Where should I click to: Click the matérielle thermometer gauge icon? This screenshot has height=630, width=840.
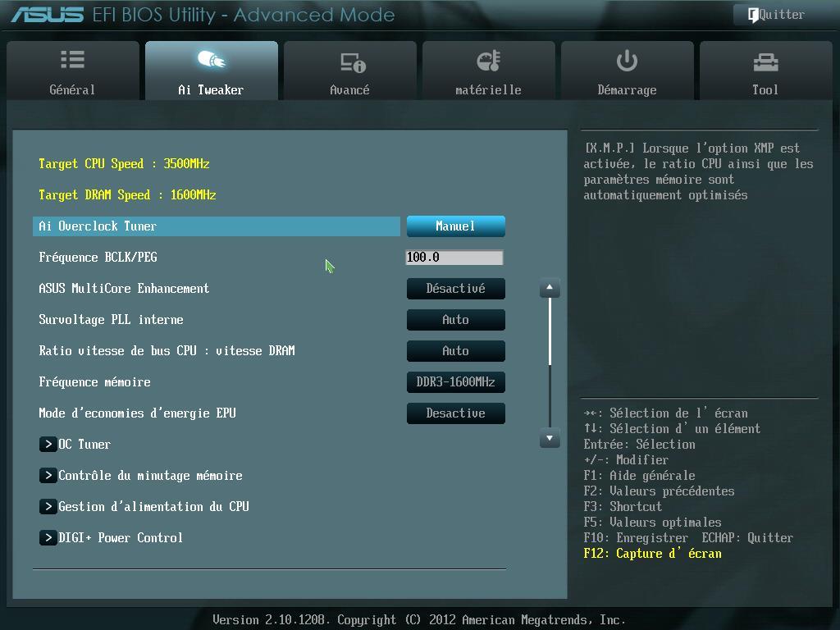[488, 61]
